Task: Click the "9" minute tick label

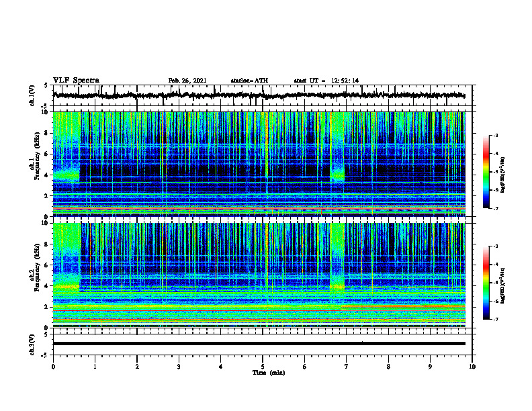Action: click(x=430, y=367)
